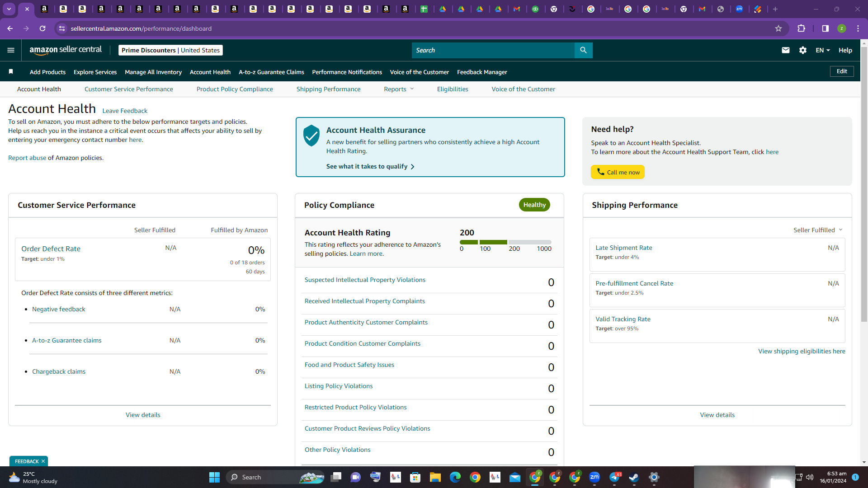This screenshot has width=868, height=488.
Task: Click the Account Health Rating progress bar
Action: pos(505,242)
